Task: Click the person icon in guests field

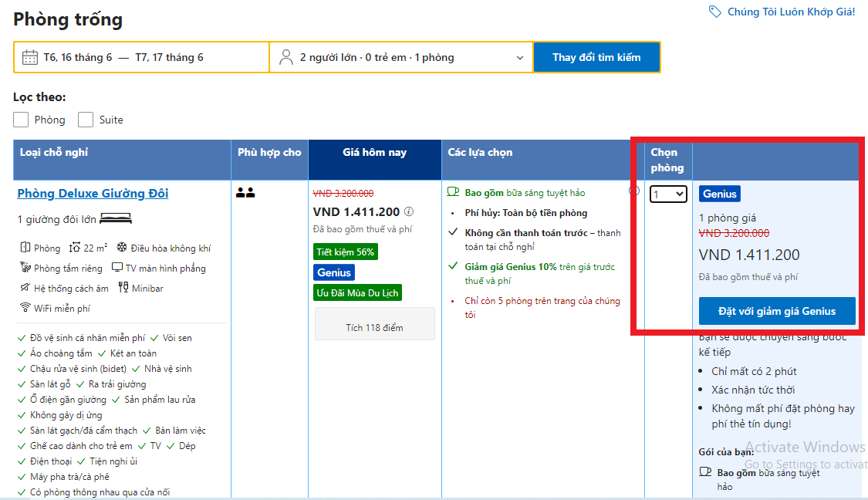Action: [286, 57]
